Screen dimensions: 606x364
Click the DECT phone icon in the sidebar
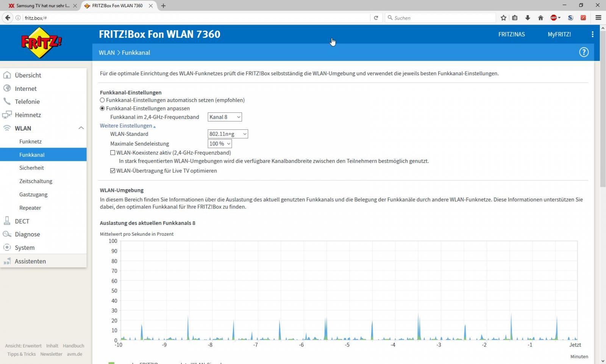point(7,221)
